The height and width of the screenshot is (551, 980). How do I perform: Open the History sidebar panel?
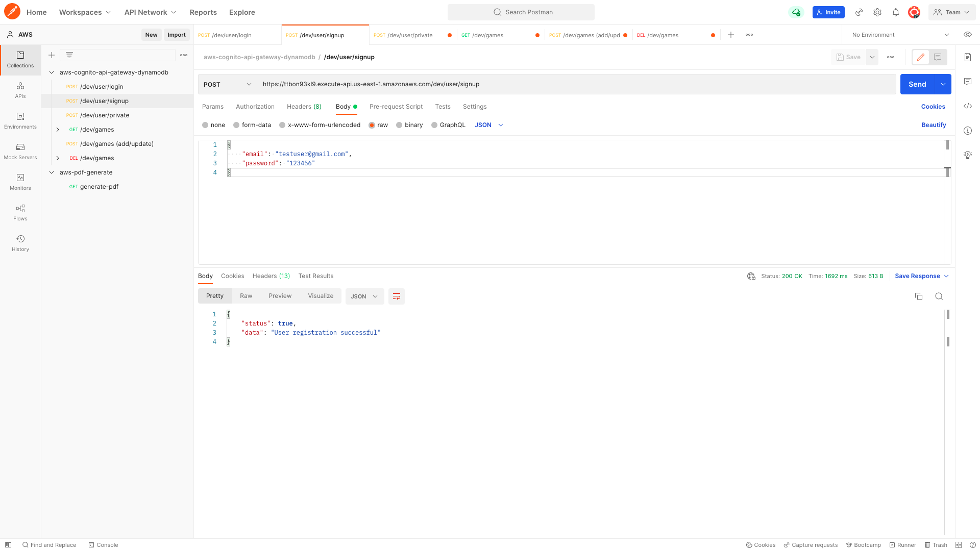click(20, 243)
